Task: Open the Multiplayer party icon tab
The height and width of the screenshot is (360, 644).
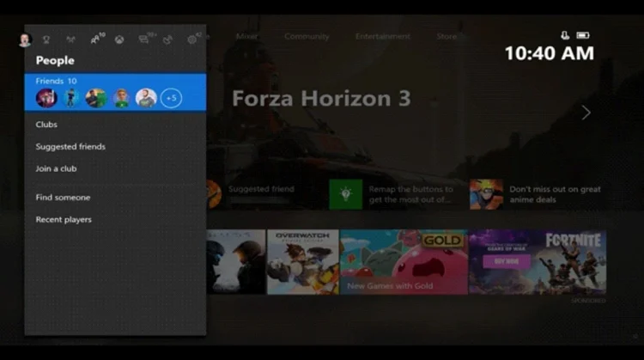Action: pyautogui.click(x=70, y=40)
